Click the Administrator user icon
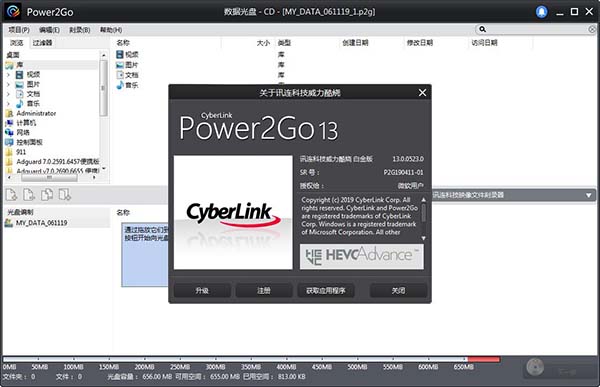This screenshot has width=600, height=387. pos(10,113)
